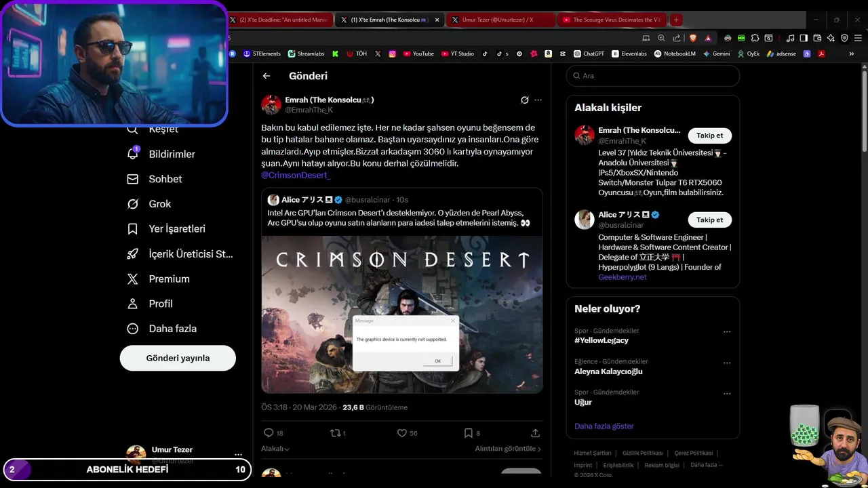Click reply icon showing 18

(x=269, y=432)
